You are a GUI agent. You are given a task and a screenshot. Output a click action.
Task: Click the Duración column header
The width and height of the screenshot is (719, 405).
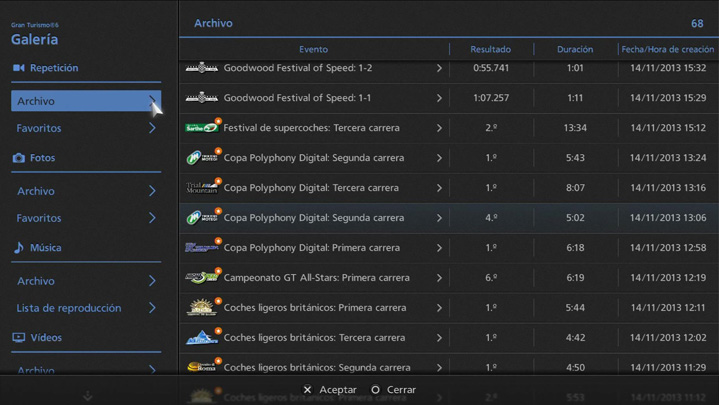pos(574,49)
